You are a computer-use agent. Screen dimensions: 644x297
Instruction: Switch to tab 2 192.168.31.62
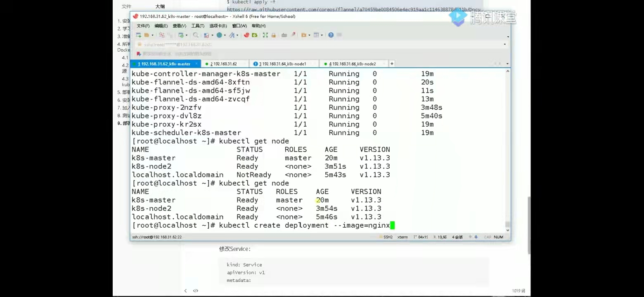coord(225,64)
